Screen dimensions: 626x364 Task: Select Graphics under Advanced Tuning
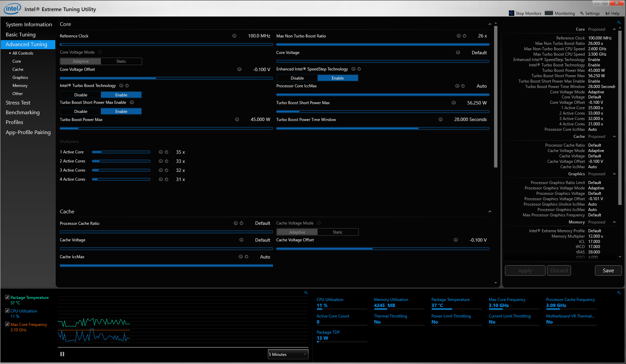click(x=20, y=78)
